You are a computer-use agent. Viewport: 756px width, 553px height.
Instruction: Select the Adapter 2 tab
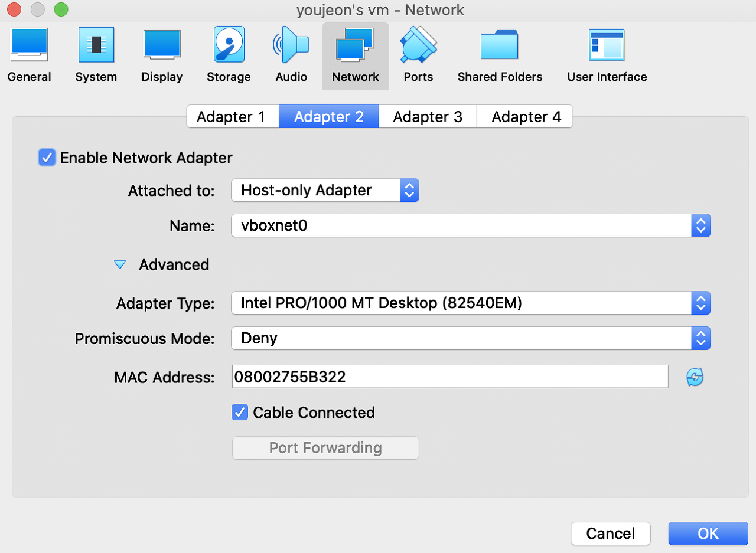(328, 116)
